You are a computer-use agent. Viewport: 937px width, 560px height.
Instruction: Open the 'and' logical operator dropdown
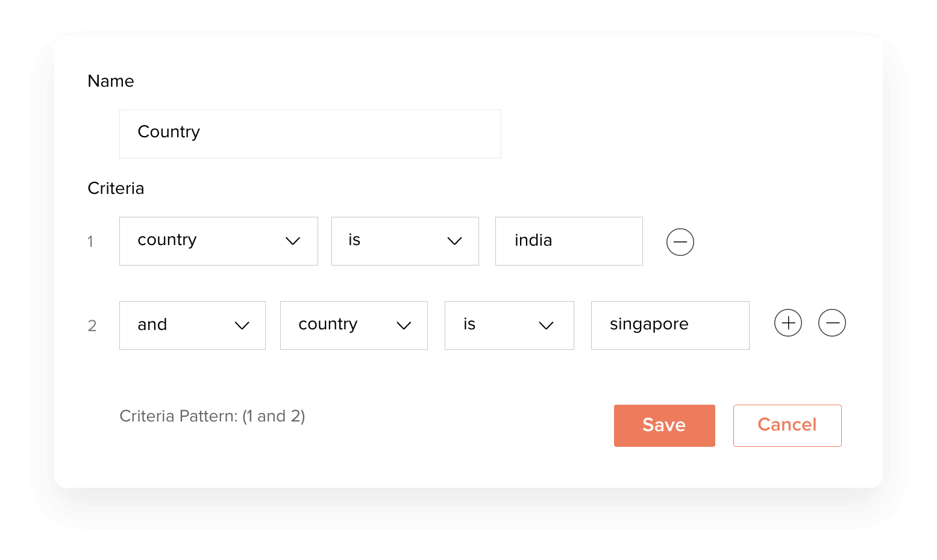(192, 325)
